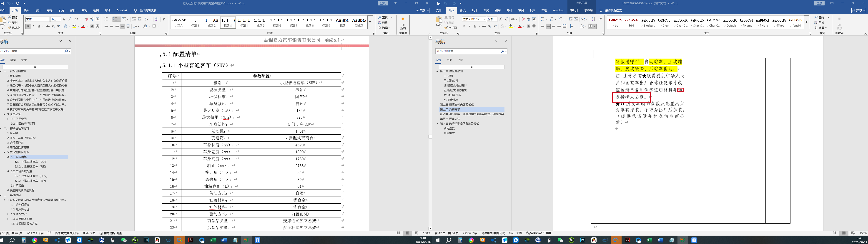The height and width of the screenshot is (244, 868).
Task: Toggle underline in the 嘉力 window
Action: 39,26
